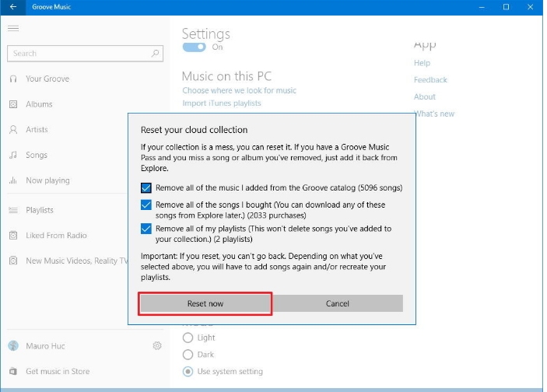This screenshot has width=547, height=392.
Task: Click inside the Search input field
Action: pos(78,54)
